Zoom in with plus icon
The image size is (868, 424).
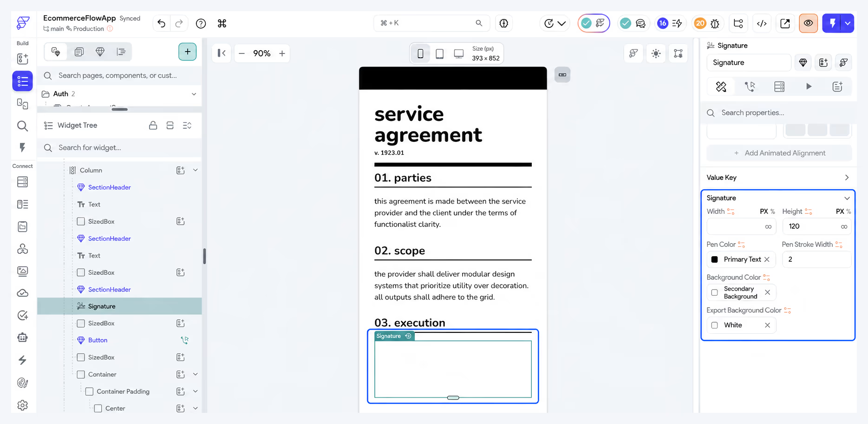click(x=282, y=53)
